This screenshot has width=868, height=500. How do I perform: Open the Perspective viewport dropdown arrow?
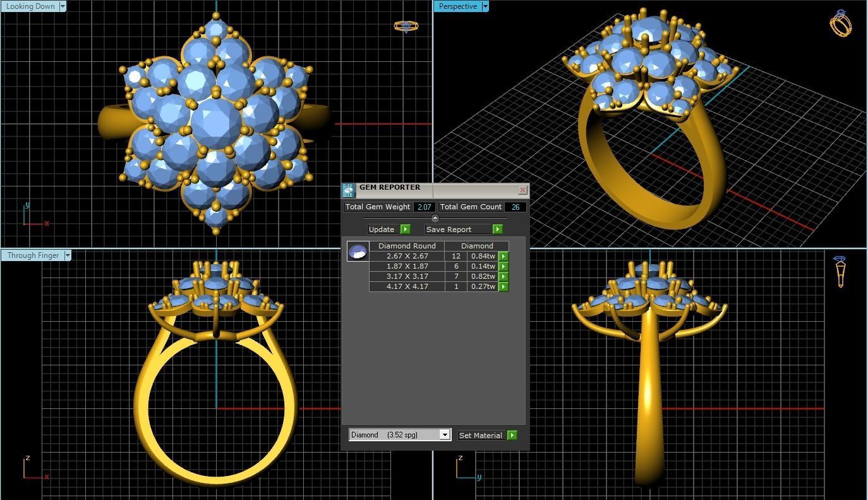click(x=485, y=6)
